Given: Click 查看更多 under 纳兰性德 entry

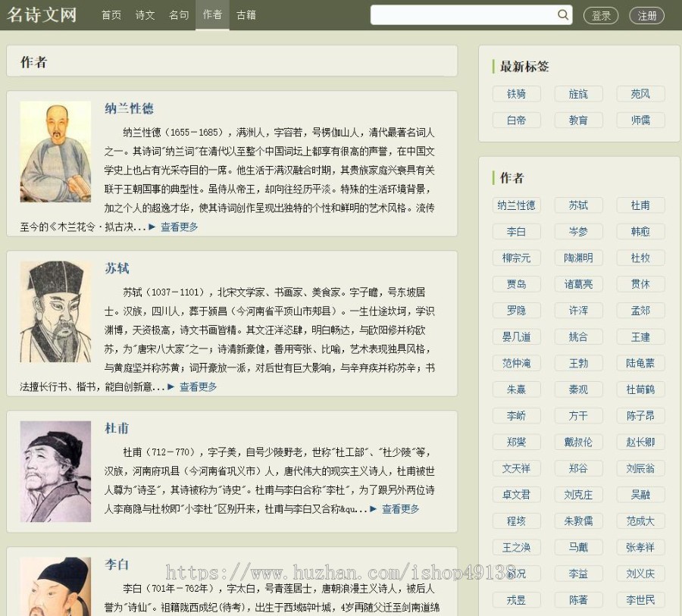Looking at the screenshot, I should coord(179,227).
